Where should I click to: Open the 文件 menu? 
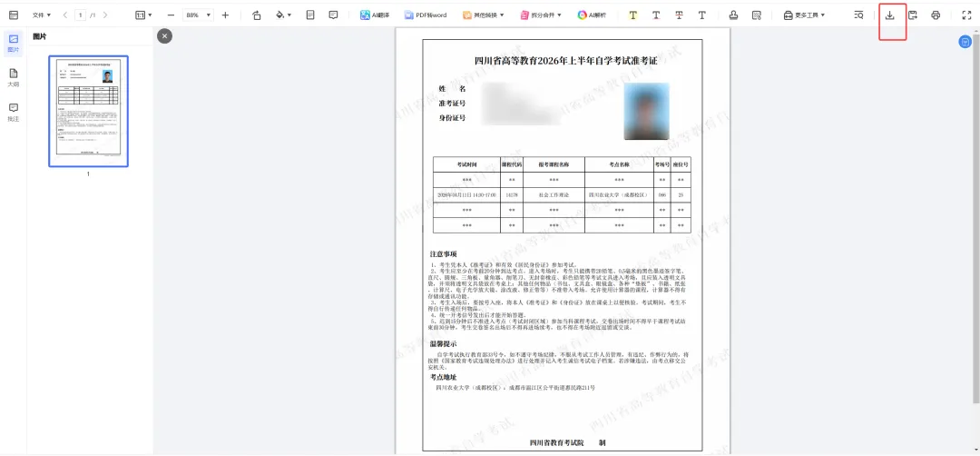(x=41, y=15)
